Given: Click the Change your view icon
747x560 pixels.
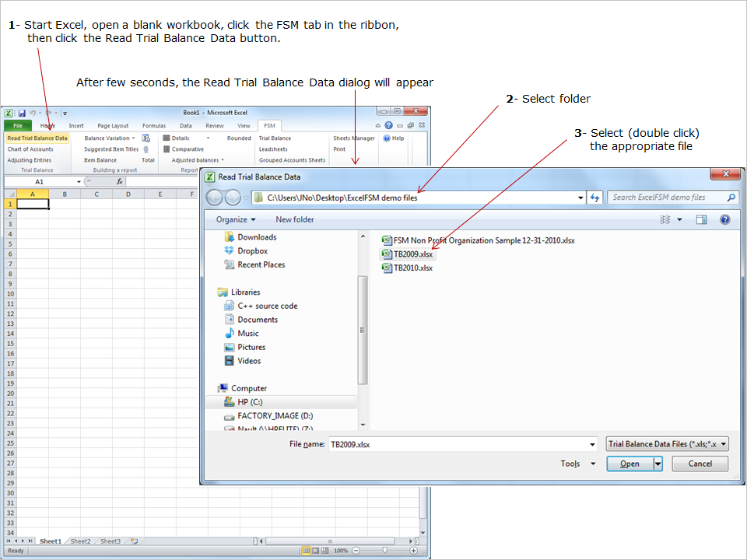Looking at the screenshot, I should click(x=665, y=219).
